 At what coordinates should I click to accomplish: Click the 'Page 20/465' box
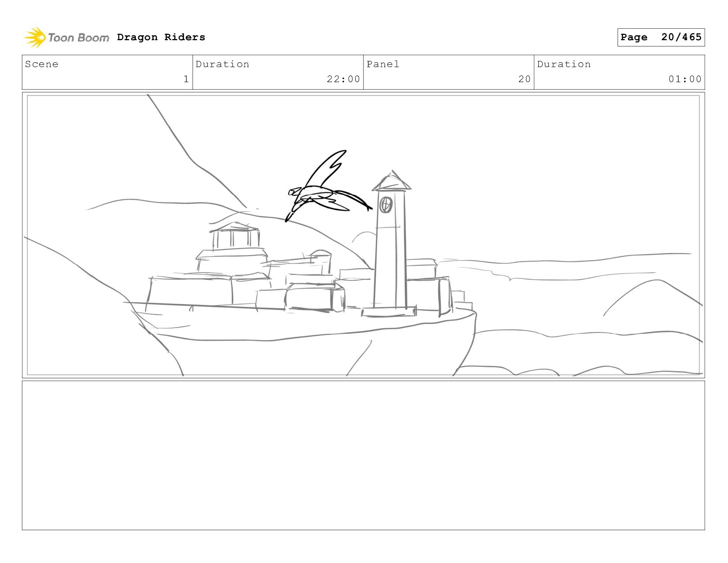pos(661,37)
